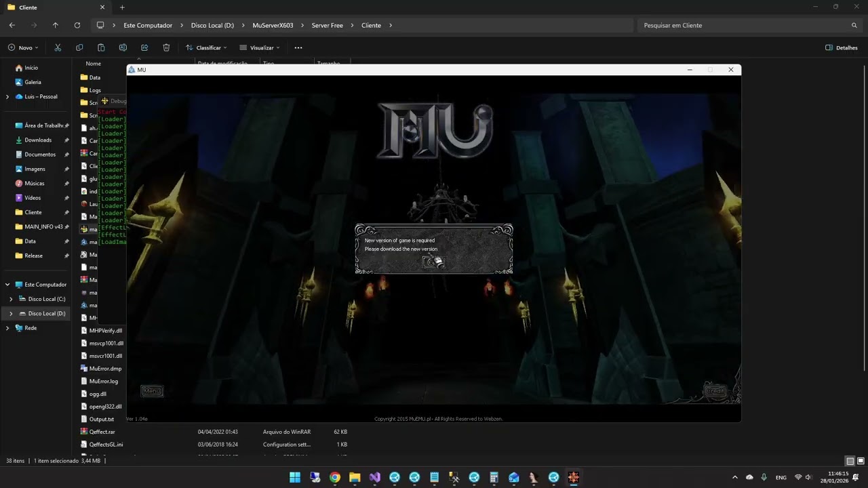This screenshot has width=868, height=488.
Task: Click the Explorer vertical scrollbar
Action: click(x=865, y=217)
